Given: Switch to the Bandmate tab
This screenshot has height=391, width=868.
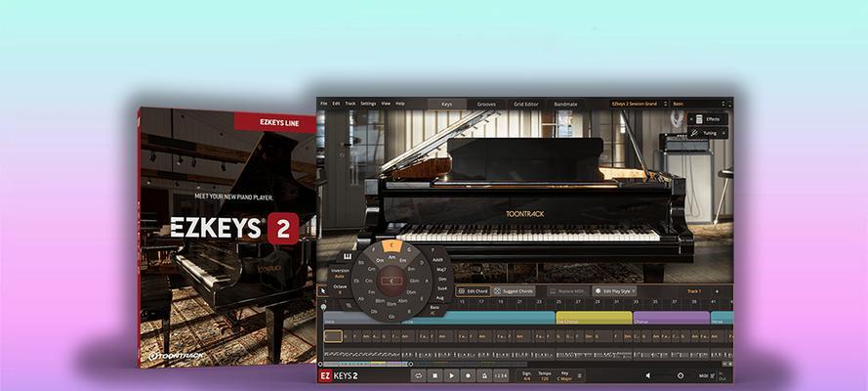Looking at the screenshot, I should pyautogui.click(x=565, y=105).
